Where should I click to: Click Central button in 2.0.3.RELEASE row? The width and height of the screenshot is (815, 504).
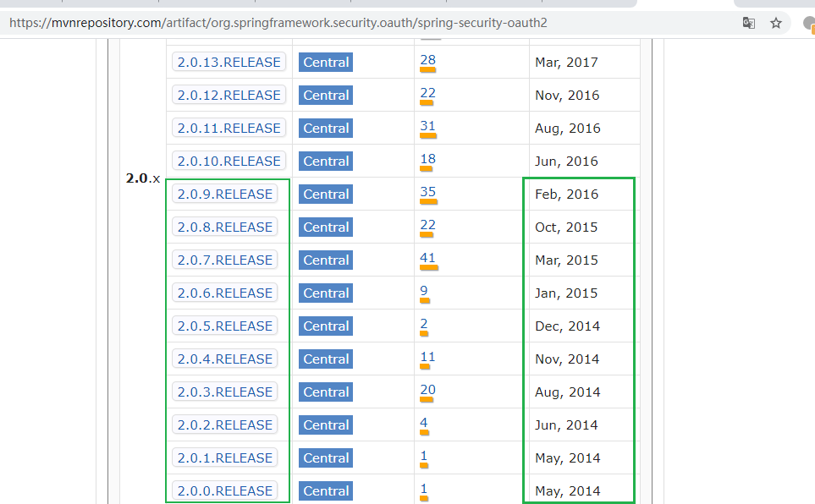point(326,392)
